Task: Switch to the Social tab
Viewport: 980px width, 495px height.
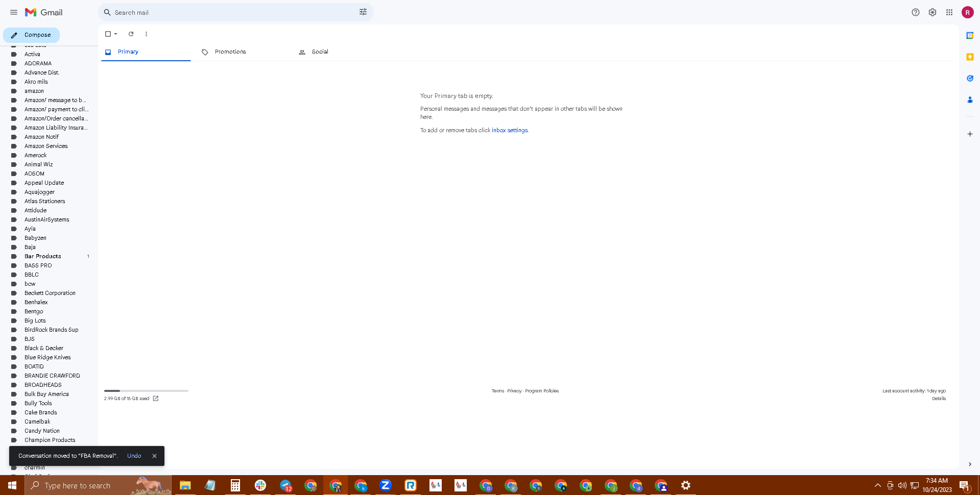Action: pos(340,52)
